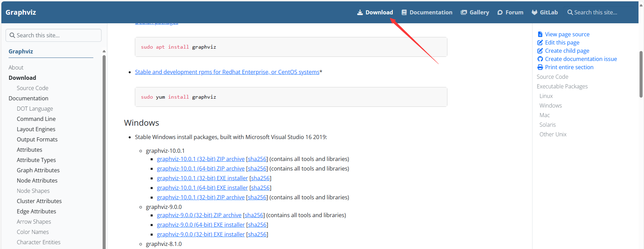Open sha256 for graphviz-10.0.1 64-bit EXE installer

click(x=260, y=188)
